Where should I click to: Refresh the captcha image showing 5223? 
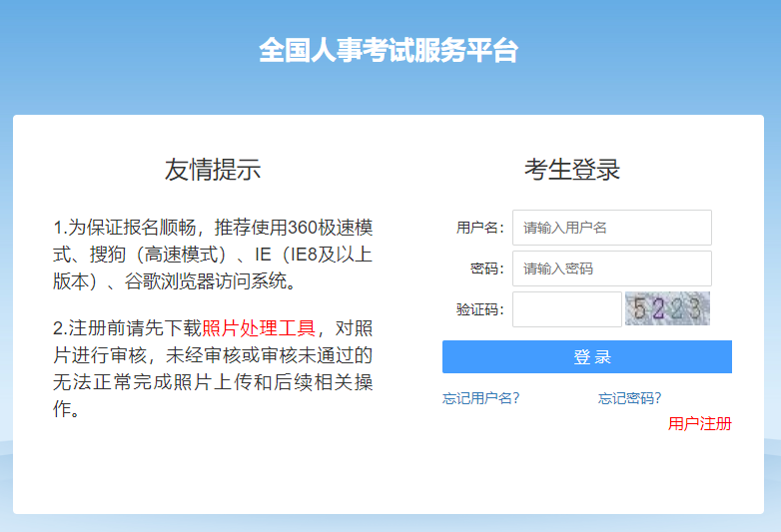click(x=667, y=309)
